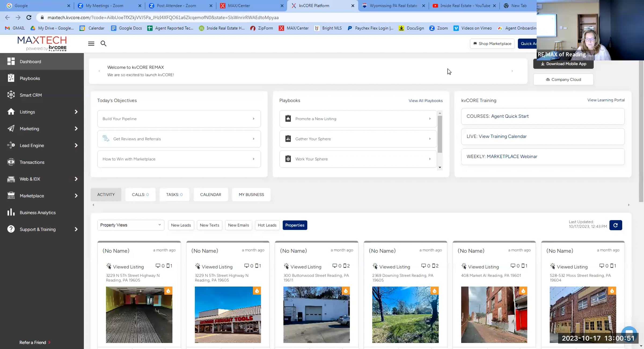Switch to the MY BUSINESS tab
644x349 pixels.
(251, 194)
